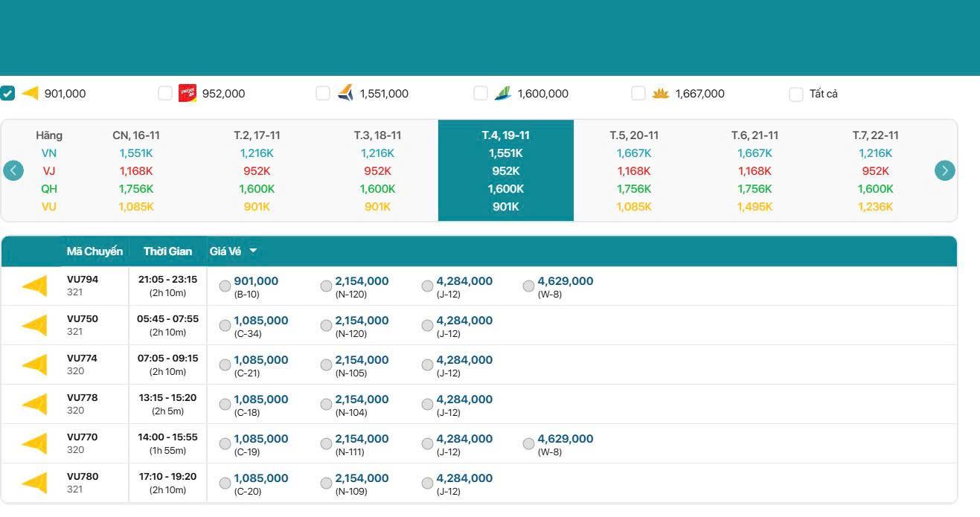Go to previous week with left arrow
980x517 pixels.
click(x=13, y=170)
